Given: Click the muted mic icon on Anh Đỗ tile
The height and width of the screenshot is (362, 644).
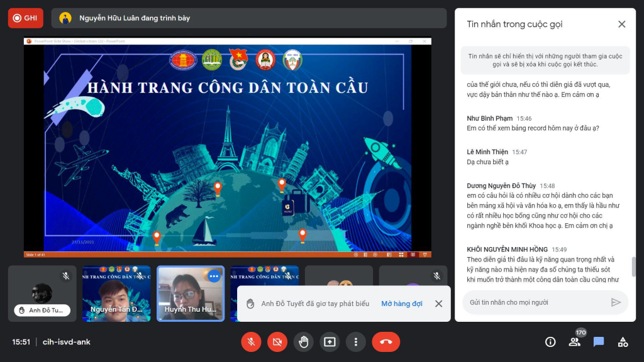Looking at the screenshot, I should tap(65, 276).
